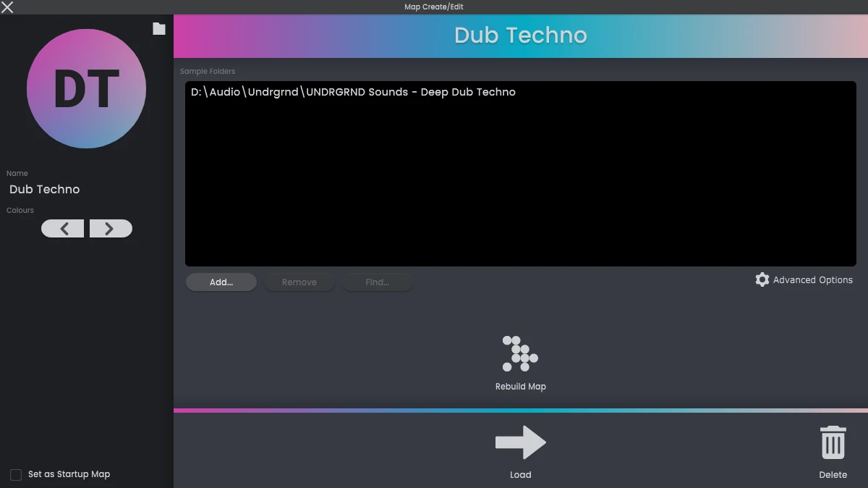Click the Delete trash can icon
This screenshot has width=868, height=488.
click(833, 442)
